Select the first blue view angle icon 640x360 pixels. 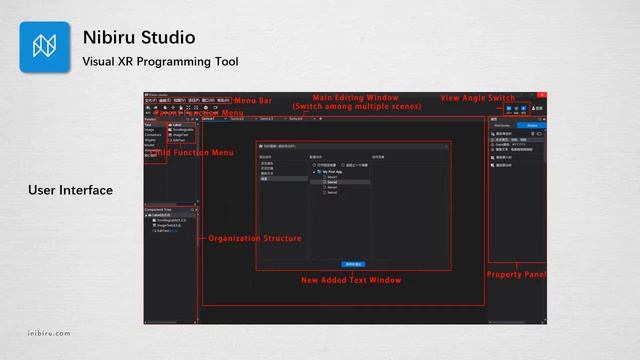[509, 108]
